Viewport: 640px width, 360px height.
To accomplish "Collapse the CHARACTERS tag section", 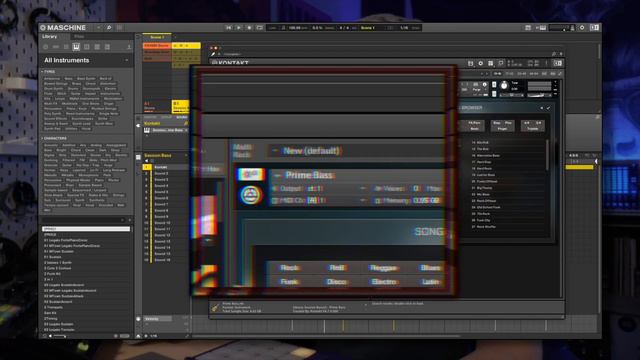I will point(55,138).
